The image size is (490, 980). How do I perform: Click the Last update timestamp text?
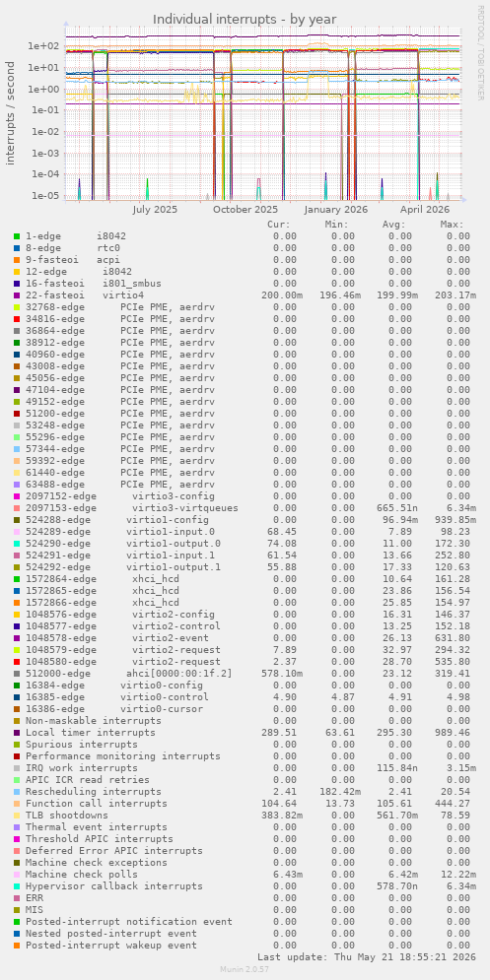pos(366,957)
